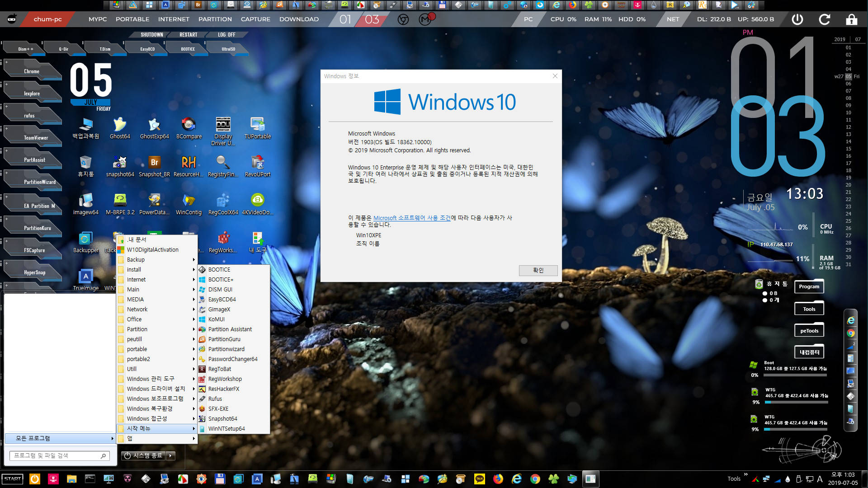Open the PowerData desktop icon
The image size is (868, 488).
(155, 204)
